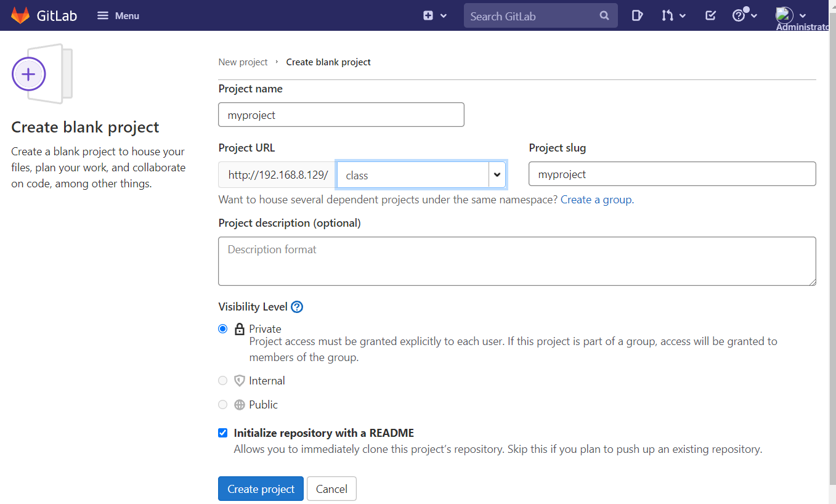Click the namespace dropdown arrow
This screenshot has height=504, width=836.
[x=497, y=175]
